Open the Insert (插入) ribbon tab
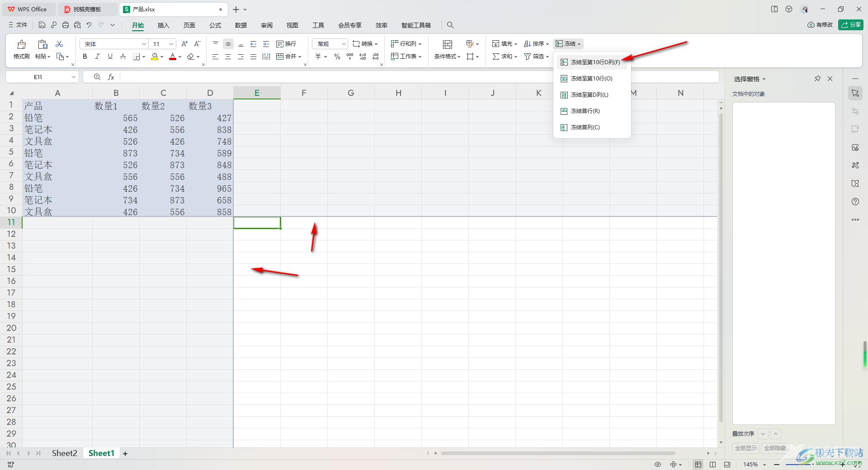This screenshot has width=868, height=470. tap(163, 25)
